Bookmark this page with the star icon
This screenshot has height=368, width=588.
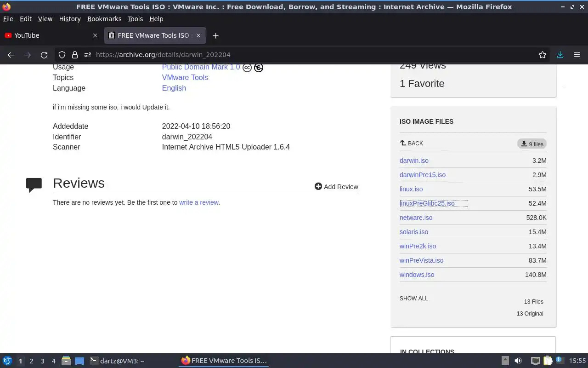(543, 55)
